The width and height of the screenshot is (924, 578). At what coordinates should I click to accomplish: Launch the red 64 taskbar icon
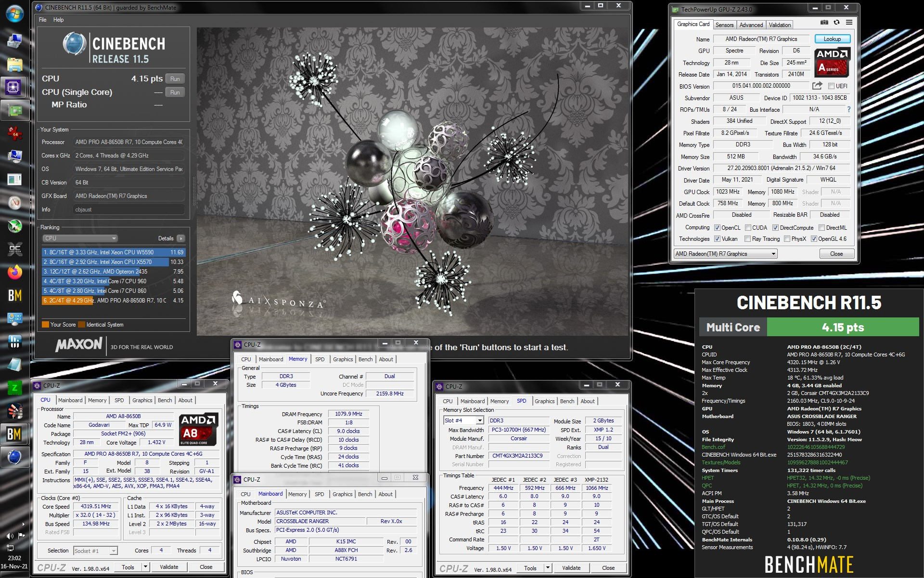[x=14, y=133]
